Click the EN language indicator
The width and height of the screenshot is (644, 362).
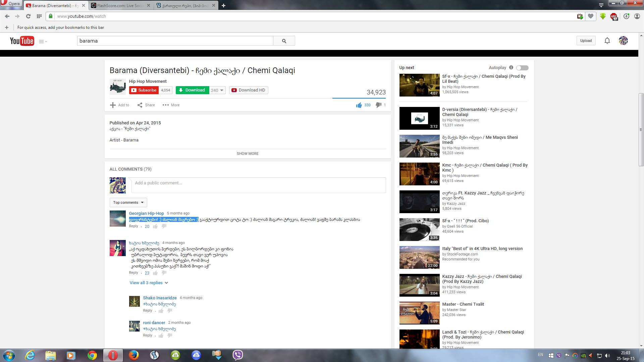click(540, 355)
